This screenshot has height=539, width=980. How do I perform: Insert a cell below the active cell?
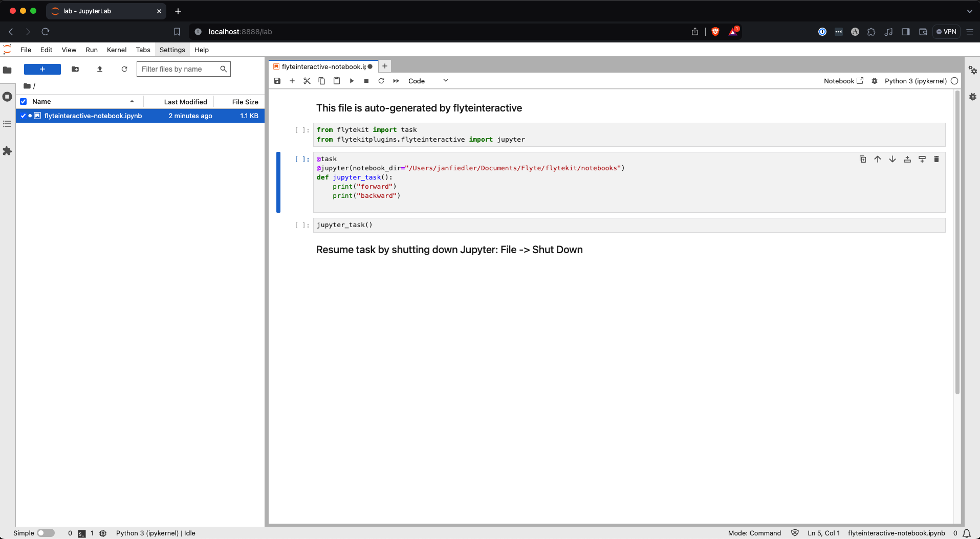click(x=922, y=159)
